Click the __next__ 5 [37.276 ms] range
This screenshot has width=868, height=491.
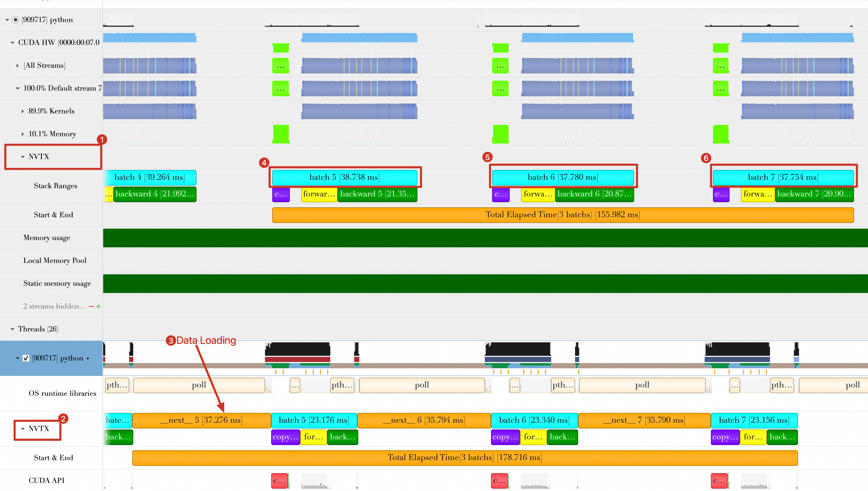click(x=201, y=420)
